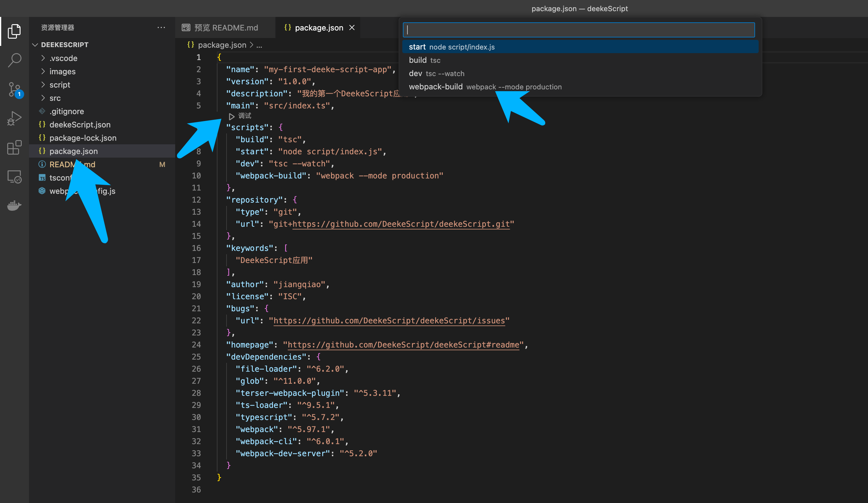The image size is (868, 503).
Task: Open the homepage readme URL link
Action: click(403, 344)
